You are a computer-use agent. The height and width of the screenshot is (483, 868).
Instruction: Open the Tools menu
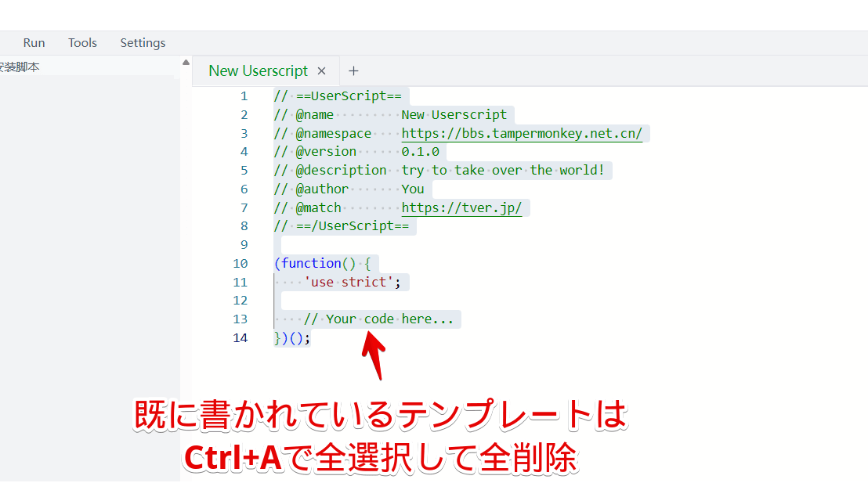pos(82,42)
